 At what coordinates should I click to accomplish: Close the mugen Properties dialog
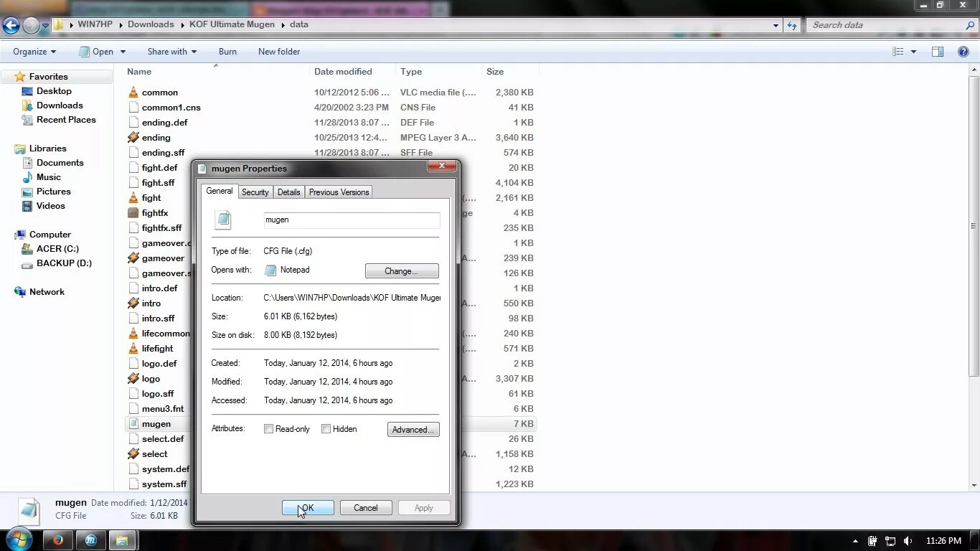(x=442, y=166)
